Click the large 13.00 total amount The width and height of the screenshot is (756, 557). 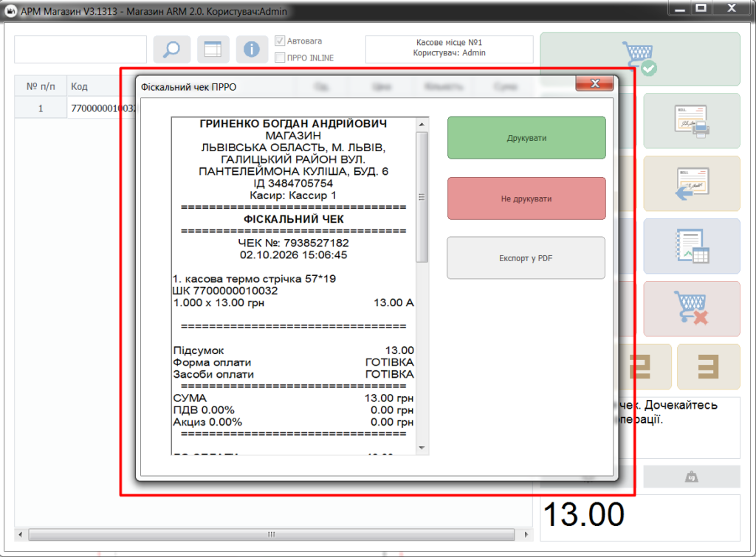[584, 514]
